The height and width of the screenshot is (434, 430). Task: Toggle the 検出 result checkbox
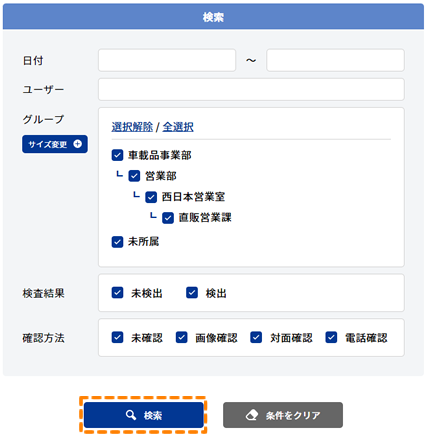coord(192,293)
